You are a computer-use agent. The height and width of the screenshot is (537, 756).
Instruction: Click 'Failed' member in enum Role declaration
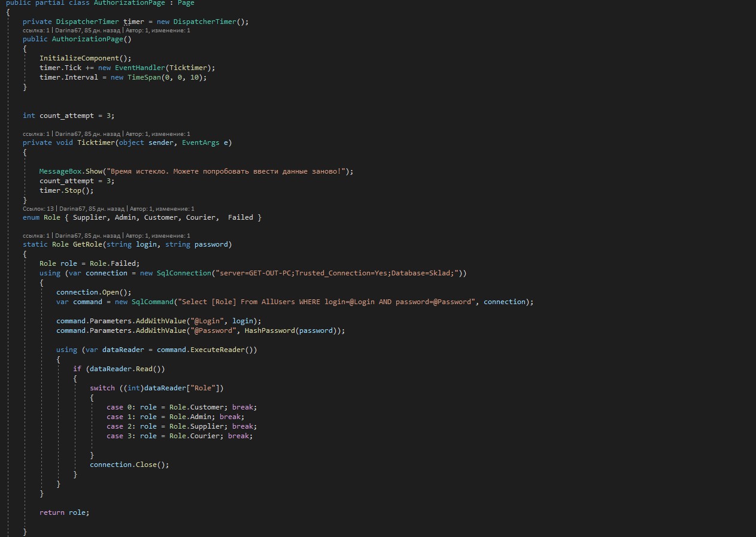point(241,217)
